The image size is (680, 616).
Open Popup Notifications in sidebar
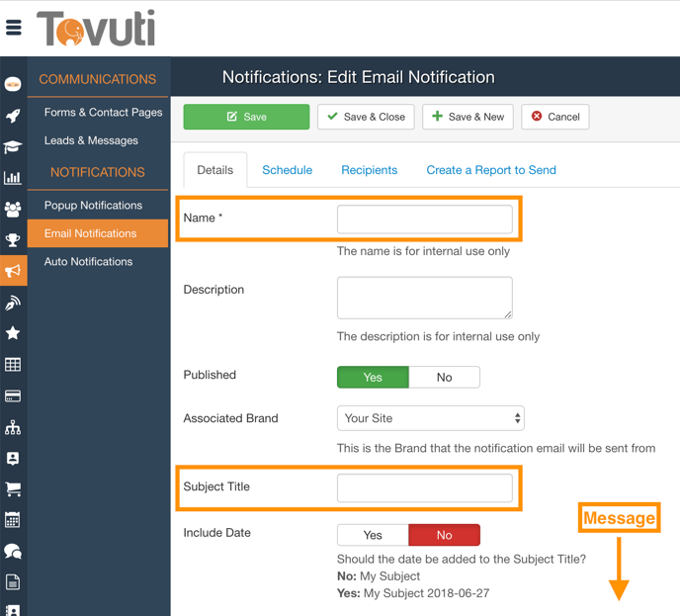click(x=93, y=206)
